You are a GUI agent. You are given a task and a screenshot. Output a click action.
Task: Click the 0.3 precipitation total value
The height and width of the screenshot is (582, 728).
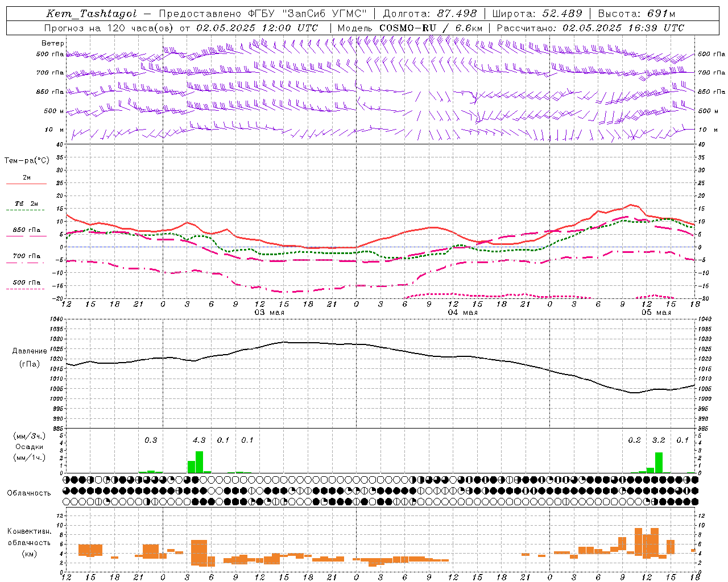[151, 440]
